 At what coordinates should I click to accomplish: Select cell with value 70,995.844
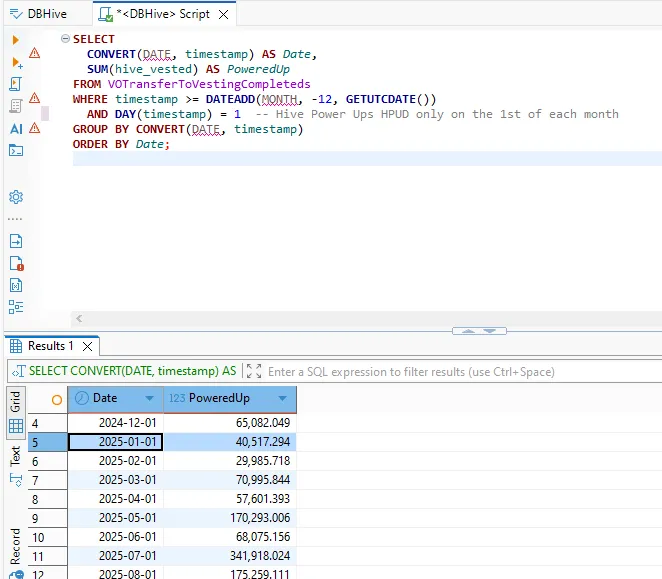pos(230,480)
